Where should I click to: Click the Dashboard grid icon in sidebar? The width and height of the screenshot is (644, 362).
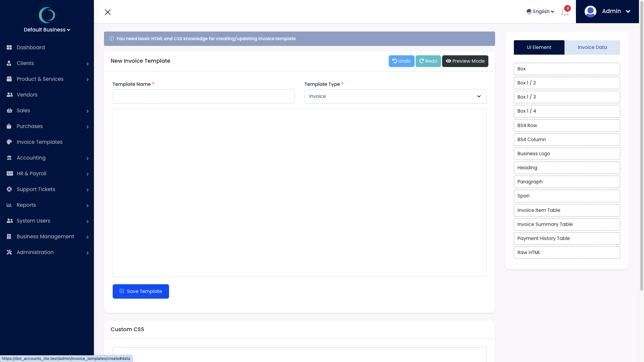(9, 48)
